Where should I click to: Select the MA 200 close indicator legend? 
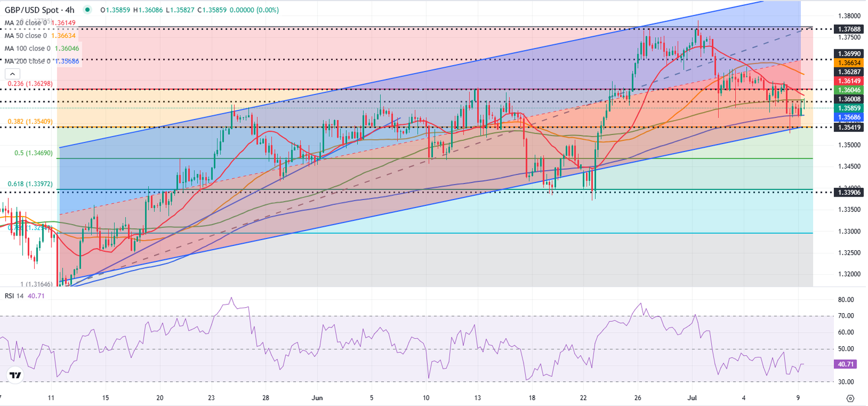42,61
